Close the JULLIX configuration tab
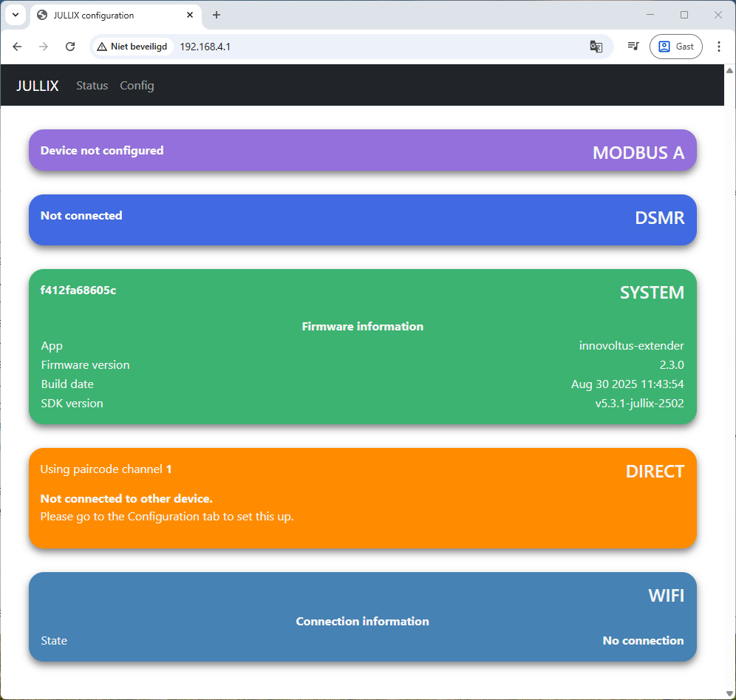 pos(191,15)
